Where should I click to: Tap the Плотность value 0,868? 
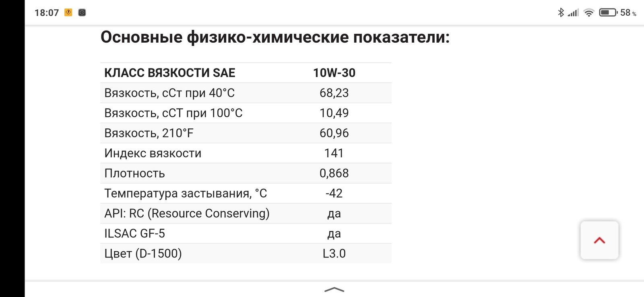334,173
